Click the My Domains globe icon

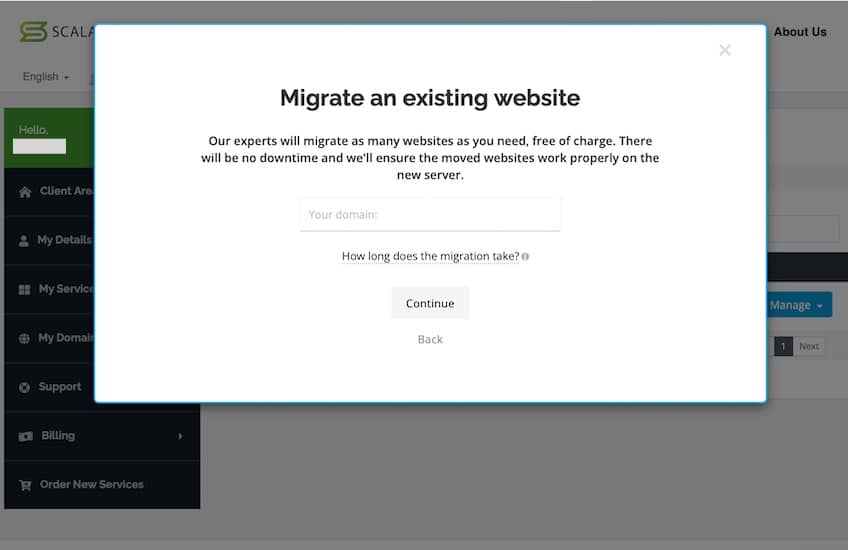(25, 339)
